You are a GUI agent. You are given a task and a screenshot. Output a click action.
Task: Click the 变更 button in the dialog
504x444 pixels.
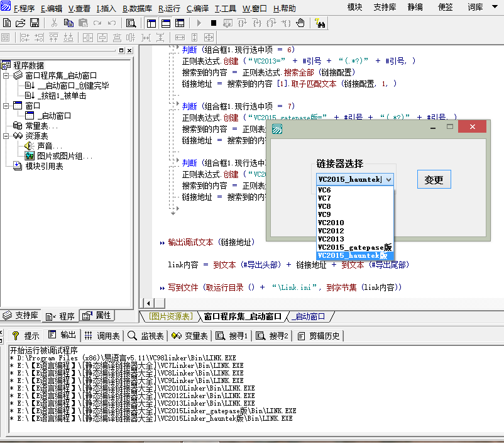(x=434, y=179)
